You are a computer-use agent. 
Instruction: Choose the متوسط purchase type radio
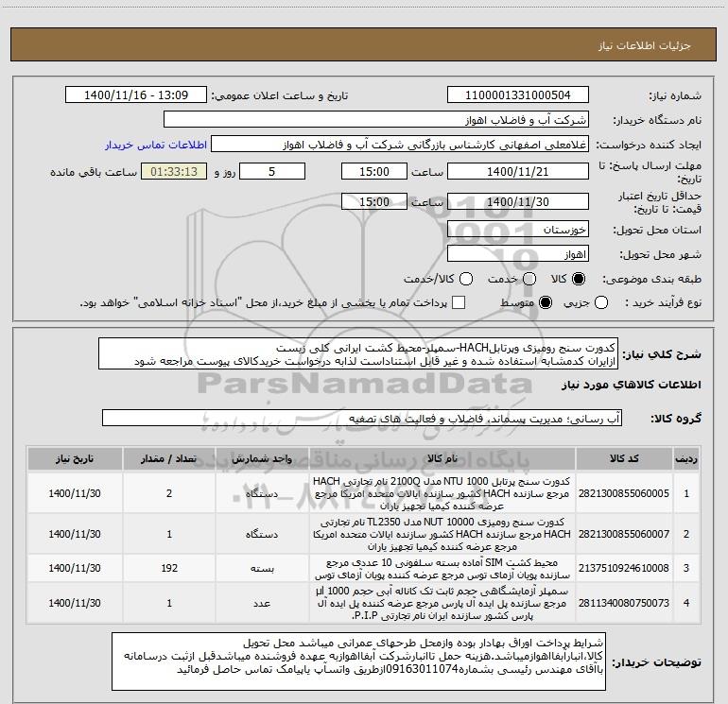coord(546,302)
